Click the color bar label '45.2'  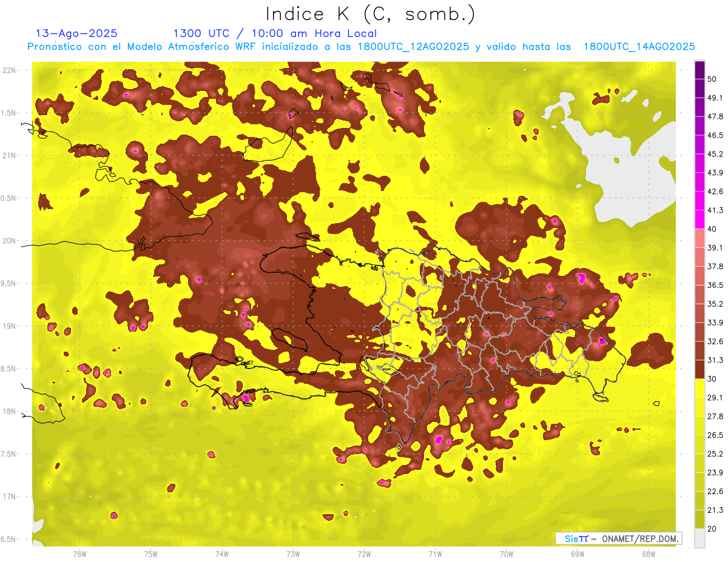tap(716, 154)
